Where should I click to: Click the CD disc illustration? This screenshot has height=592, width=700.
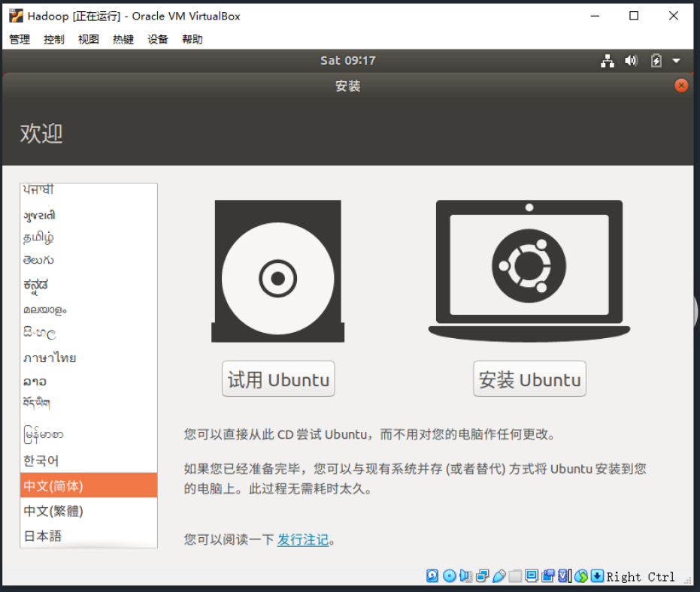pos(277,271)
